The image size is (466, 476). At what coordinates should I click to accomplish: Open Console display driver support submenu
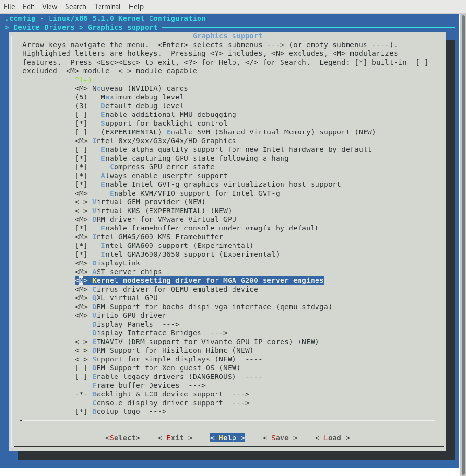pos(170,403)
